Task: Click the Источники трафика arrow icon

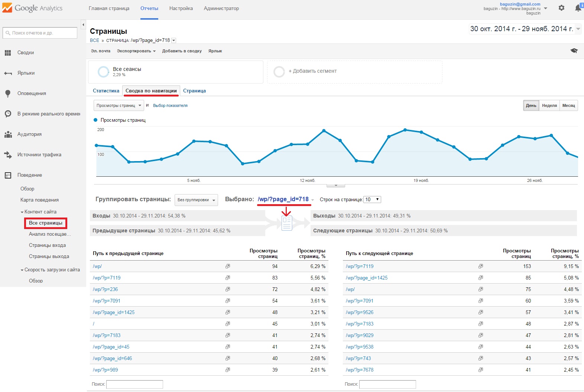Action: click(x=8, y=155)
